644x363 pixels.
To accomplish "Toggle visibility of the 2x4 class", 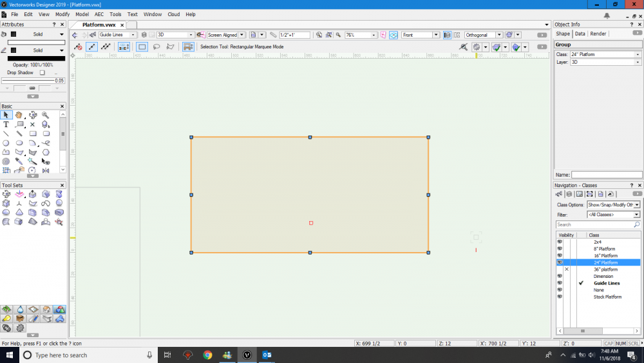I will (x=560, y=242).
